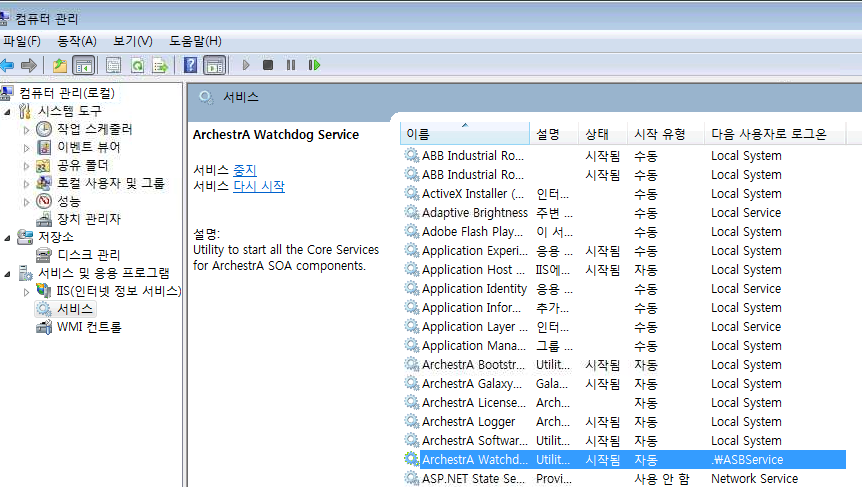This screenshot has height=487, width=862.
Task: Select 작업 스케줄러 in the tree
Action: tap(95, 129)
